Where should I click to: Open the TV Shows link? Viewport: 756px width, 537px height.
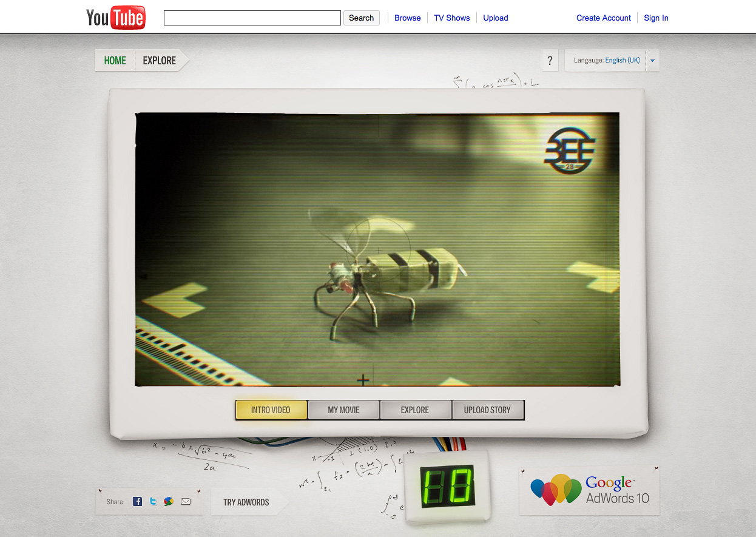[452, 18]
